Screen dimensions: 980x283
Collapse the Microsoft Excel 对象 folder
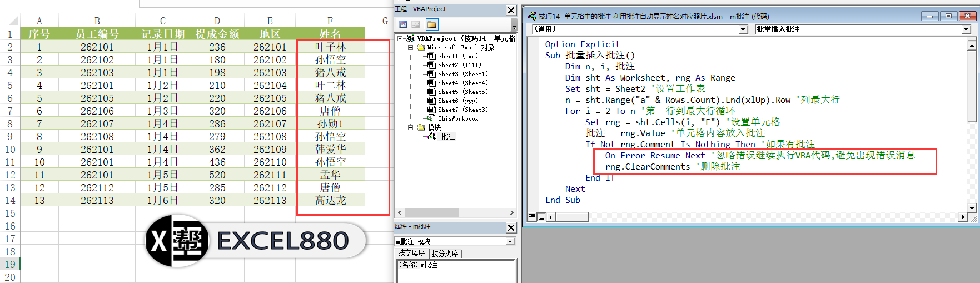(x=411, y=47)
